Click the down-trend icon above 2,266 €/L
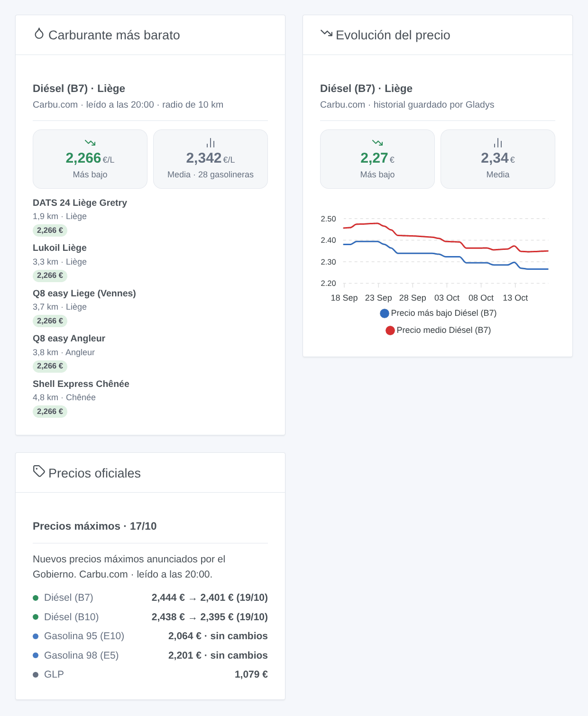 [x=90, y=143]
